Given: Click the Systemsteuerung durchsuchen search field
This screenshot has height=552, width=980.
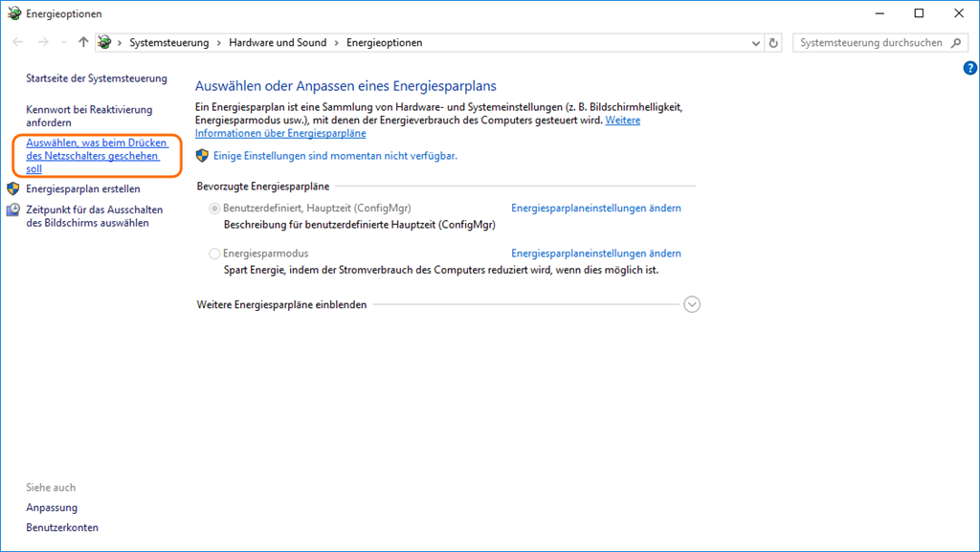Looking at the screenshot, I should [x=869, y=42].
